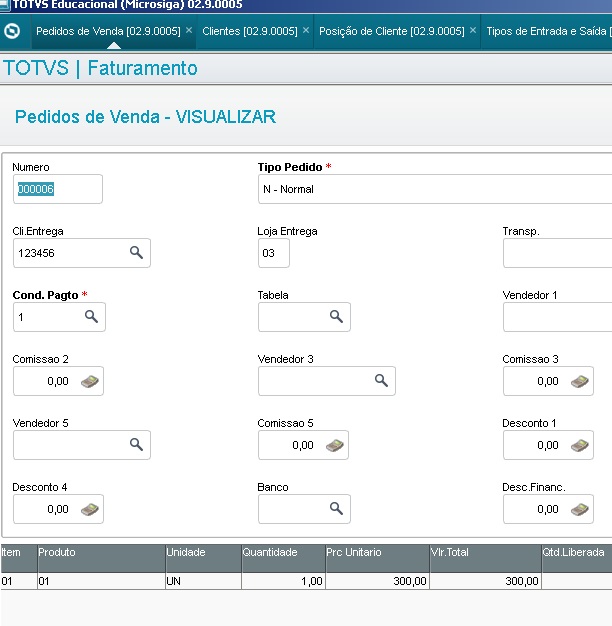Viewport: 612px width, 626px height.
Task: Select the Vlr.Total cell 300,00
Action: point(485,581)
